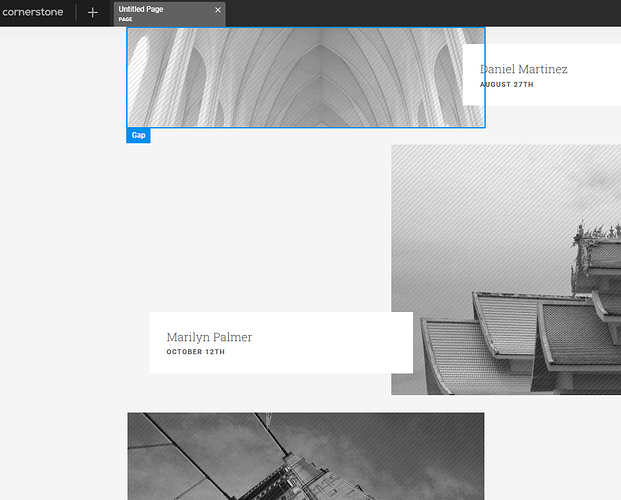
Task: Click the Marilyn Palmer name heading
Action: [x=209, y=337]
